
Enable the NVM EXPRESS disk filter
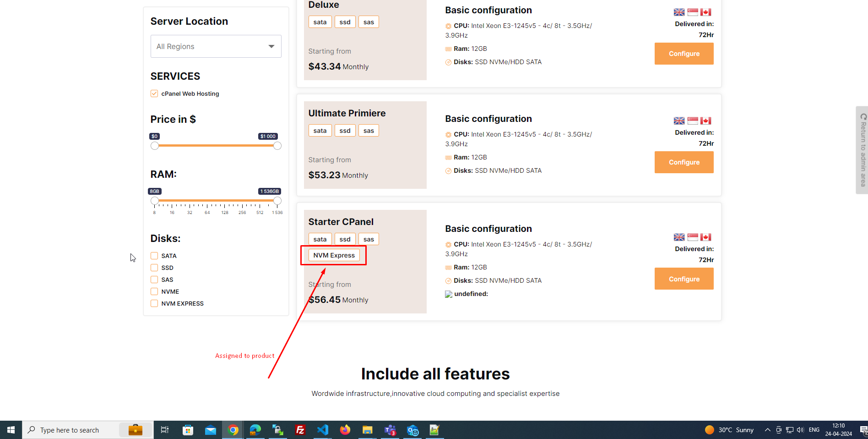154,303
